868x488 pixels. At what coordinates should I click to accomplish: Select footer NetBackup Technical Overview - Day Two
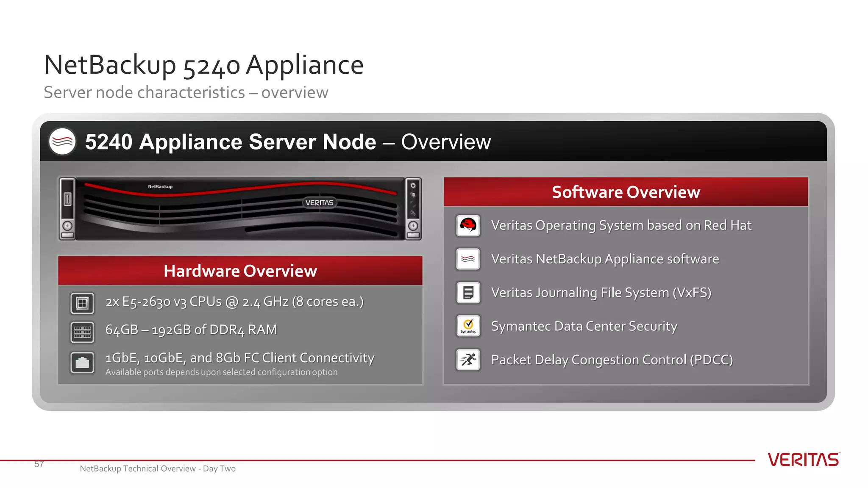158,469
